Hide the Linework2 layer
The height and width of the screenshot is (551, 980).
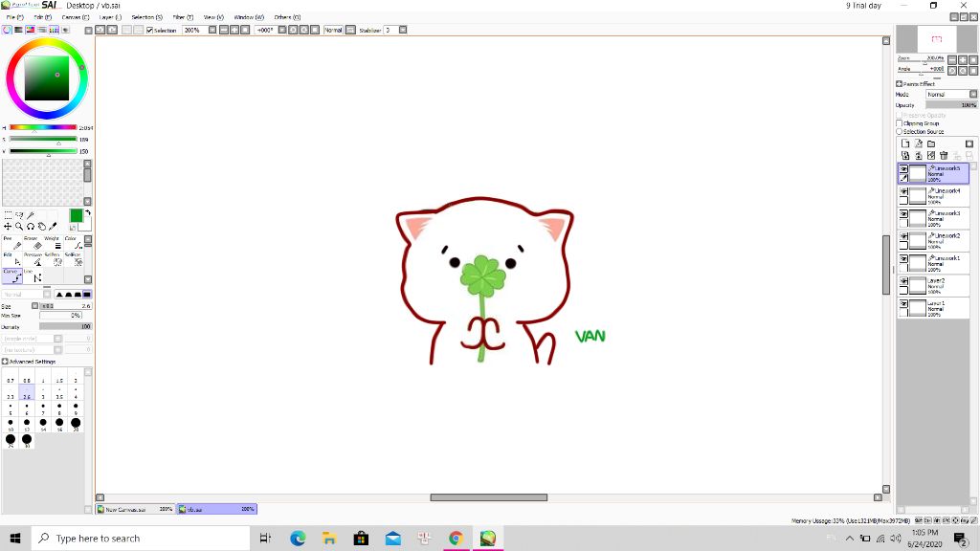(x=903, y=236)
